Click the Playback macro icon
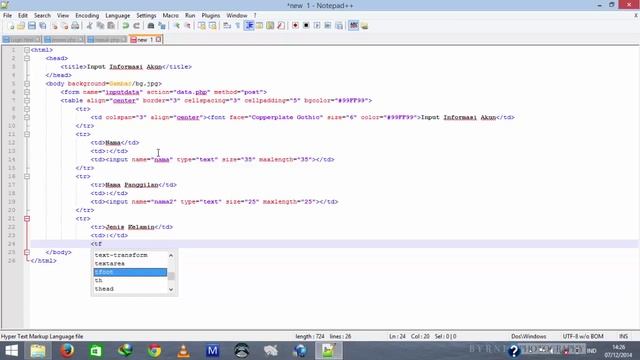 [317, 26]
